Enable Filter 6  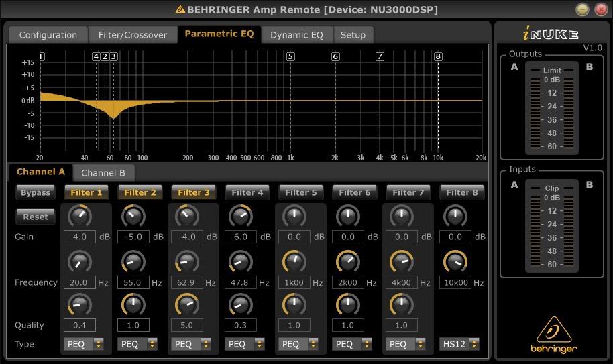tap(355, 192)
